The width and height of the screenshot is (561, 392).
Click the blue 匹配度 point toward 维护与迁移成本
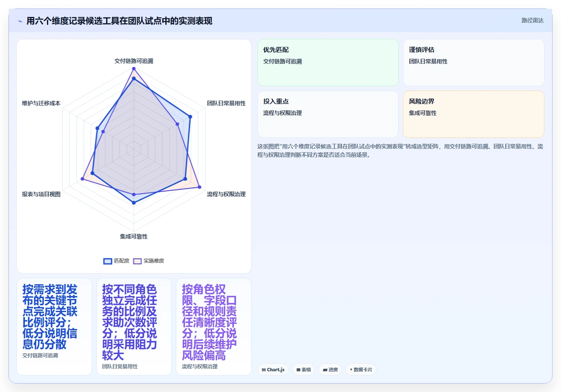coord(97,128)
